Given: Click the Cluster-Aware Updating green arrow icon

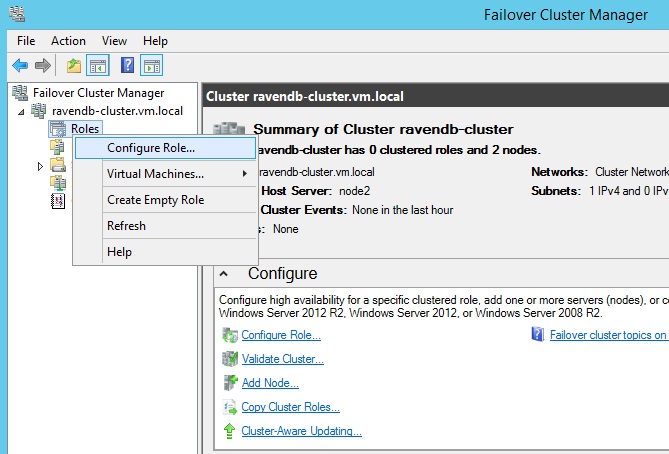Looking at the screenshot, I should [230, 431].
